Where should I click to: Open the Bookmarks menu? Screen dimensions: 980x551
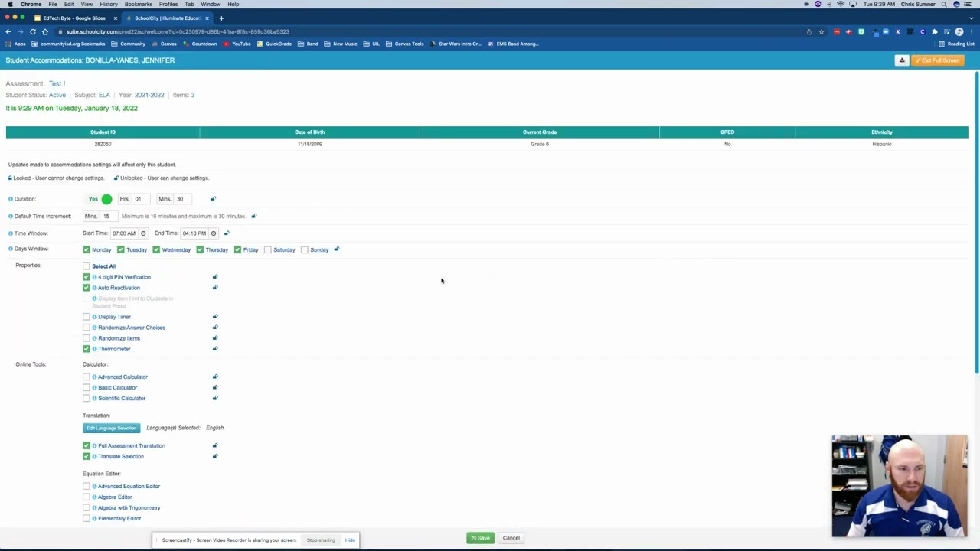[138, 4]
